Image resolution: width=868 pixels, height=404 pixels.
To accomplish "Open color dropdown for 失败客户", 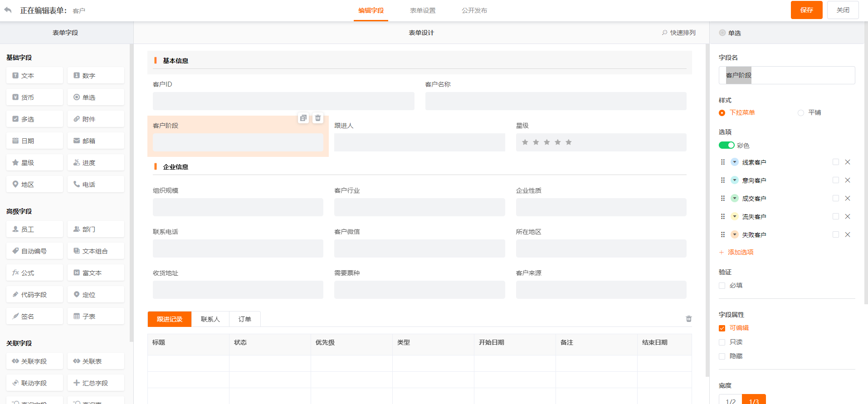I will coord(735,234).
